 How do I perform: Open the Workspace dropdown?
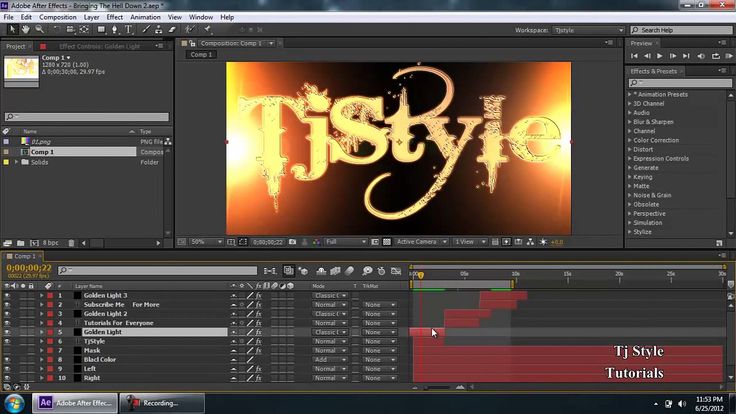point(588,30)
